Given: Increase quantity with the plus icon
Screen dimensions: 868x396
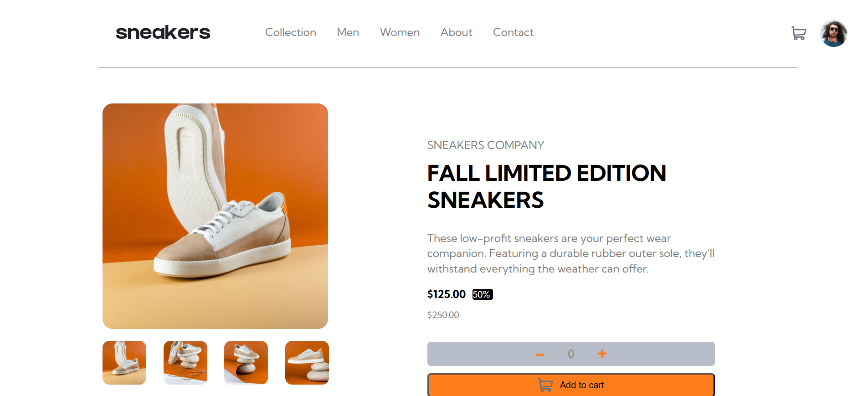Looking at the screenshot, I should pyautogui.click(x=602, y=354).
